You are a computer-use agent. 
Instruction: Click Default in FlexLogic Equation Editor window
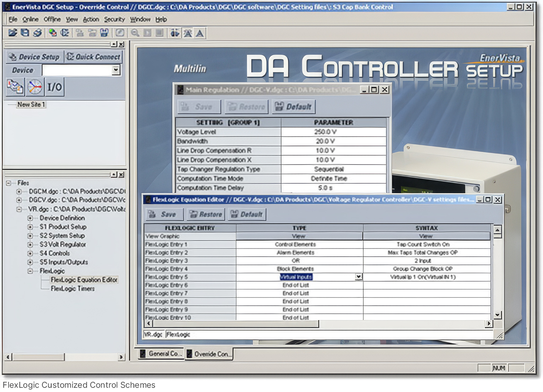247,214
